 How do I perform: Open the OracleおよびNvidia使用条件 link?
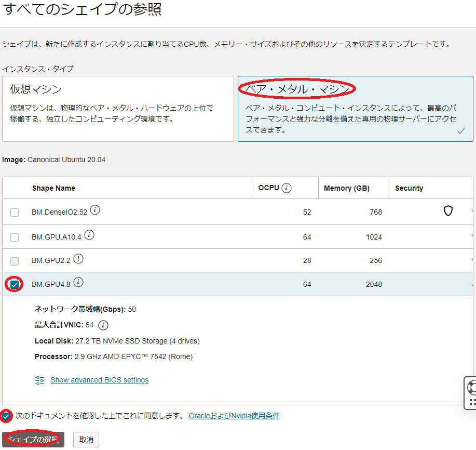click(234, 416)
